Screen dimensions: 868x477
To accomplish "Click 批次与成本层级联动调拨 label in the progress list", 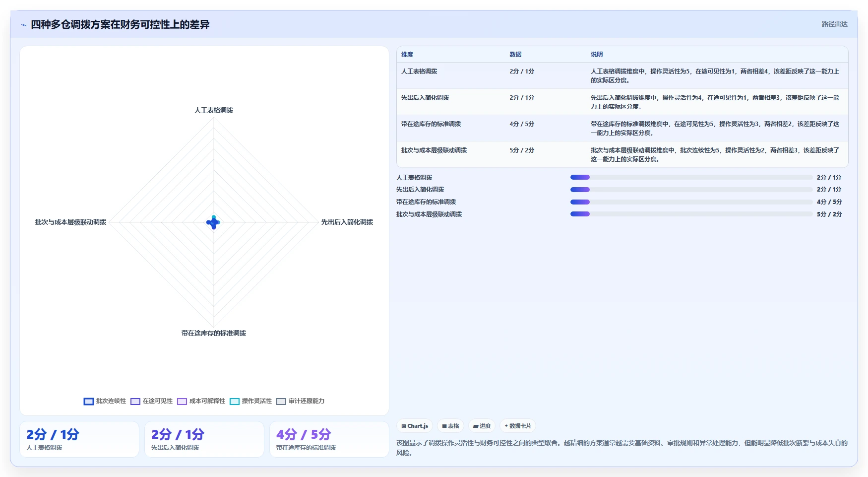I will click(x=429, y=214).
